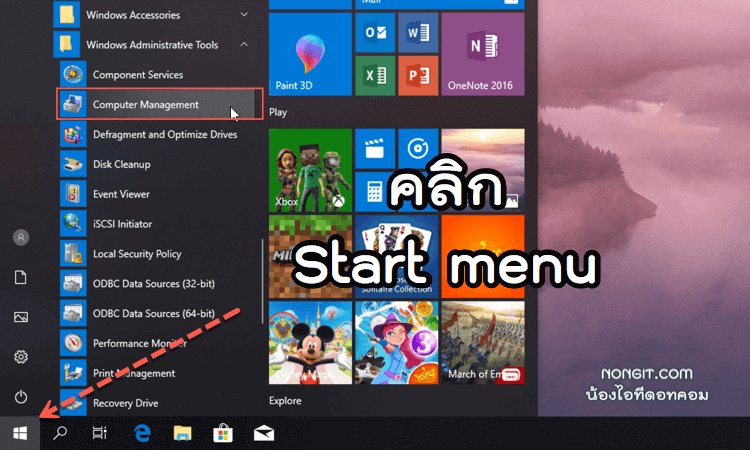Open the Bubble Witch 3 Saga tile
The width and height of the screenshot is (750, 450).
point(397,342)
